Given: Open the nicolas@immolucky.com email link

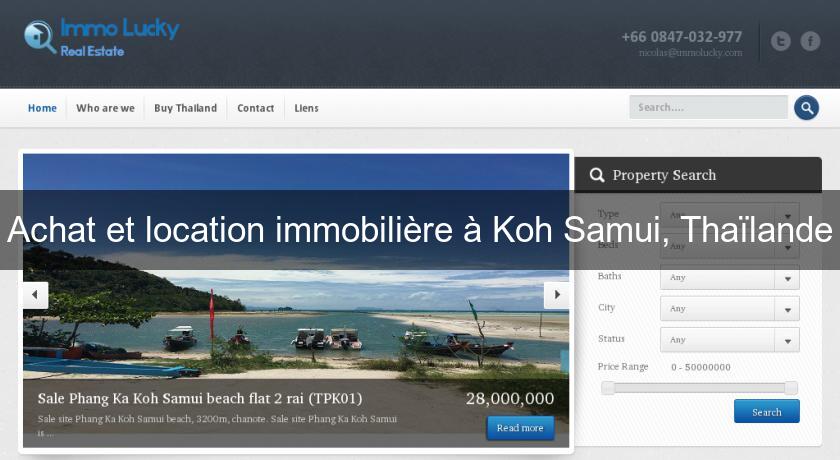Looking at the screenshot, I should (691, 52).
